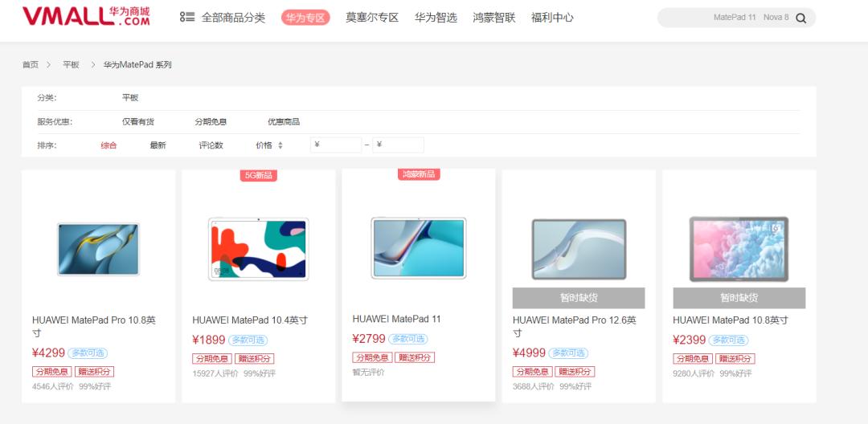
Task: Click 多款可选 tag next to ¥2799
Action: (408, 339)
